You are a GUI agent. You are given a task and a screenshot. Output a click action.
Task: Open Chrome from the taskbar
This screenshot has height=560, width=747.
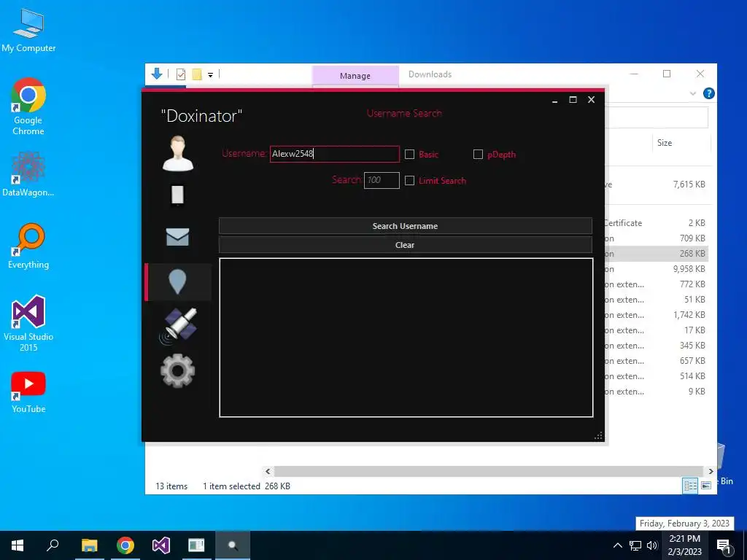point(125,545)
